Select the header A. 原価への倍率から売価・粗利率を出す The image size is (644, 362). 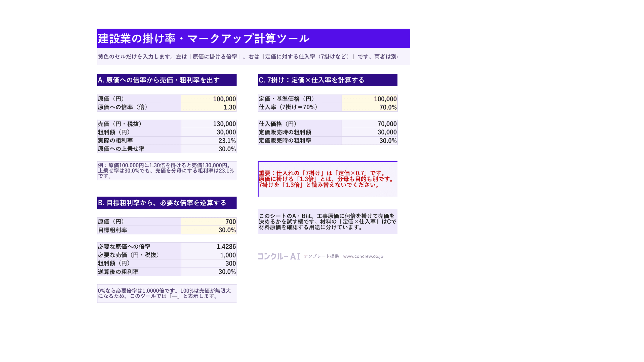[167, 80]
